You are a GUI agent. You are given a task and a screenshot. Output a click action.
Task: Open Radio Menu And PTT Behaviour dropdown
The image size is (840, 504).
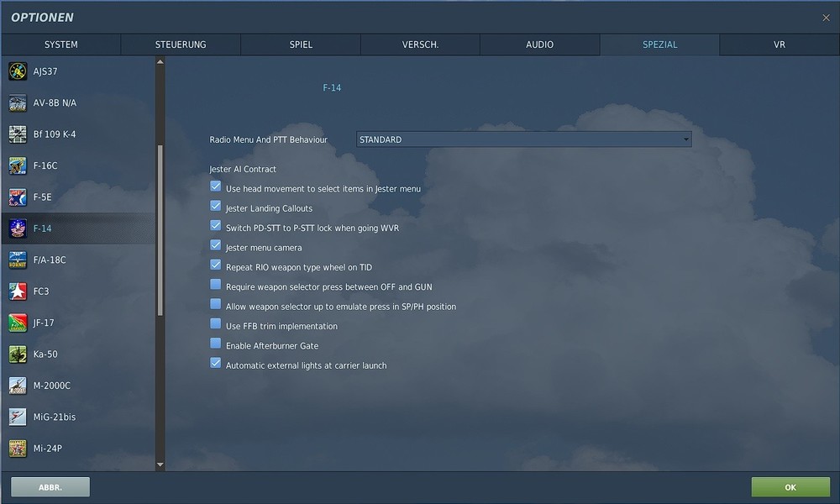pos(524,139)
